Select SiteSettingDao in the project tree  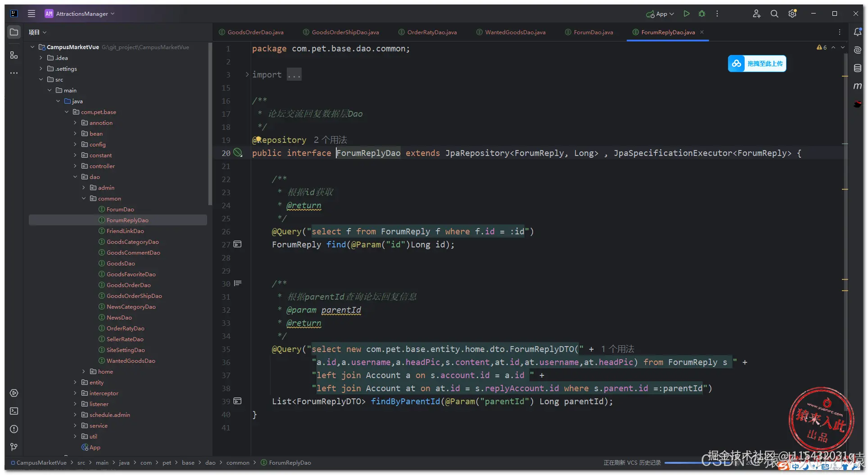coord(126,350)
